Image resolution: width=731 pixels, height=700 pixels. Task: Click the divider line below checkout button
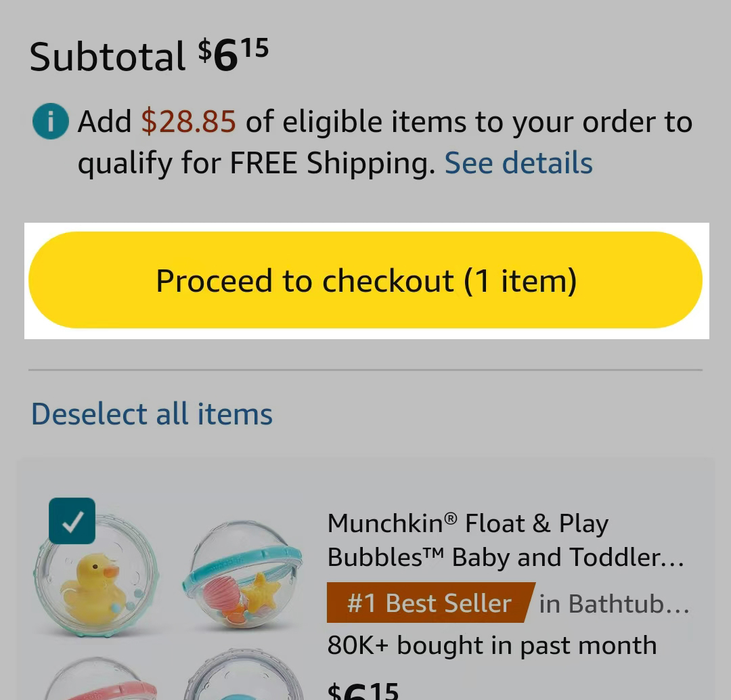click(365, 370)
